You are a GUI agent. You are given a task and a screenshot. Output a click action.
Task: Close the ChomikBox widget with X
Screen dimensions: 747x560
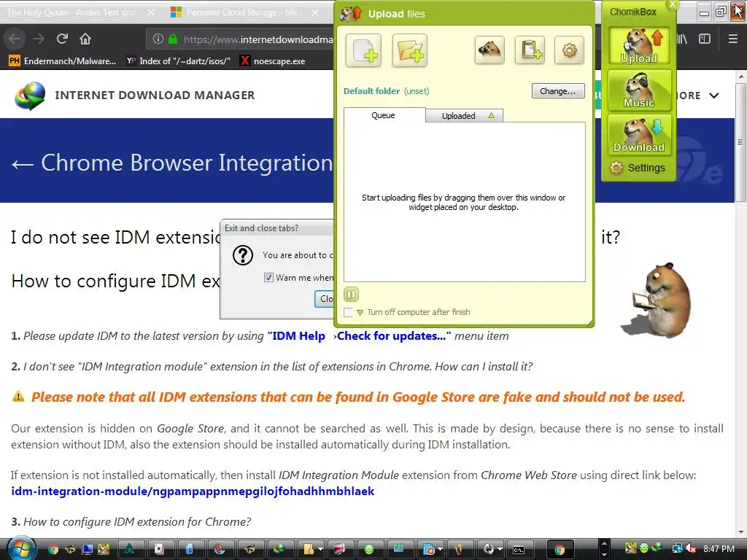(x=672, y=5)
